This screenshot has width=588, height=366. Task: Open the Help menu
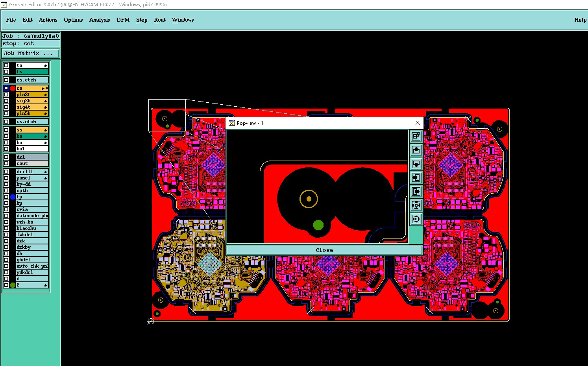pyautogui.click(x=580, y=20)
